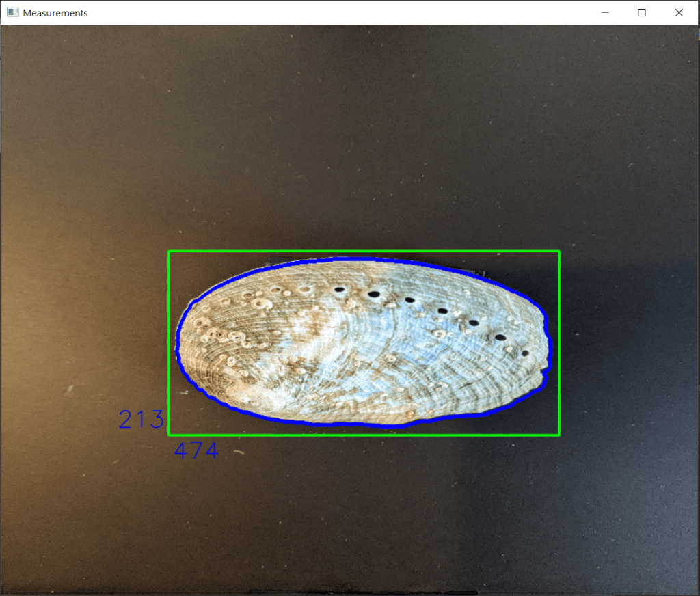Click the blue "213" height label

(x=142, y=420)
